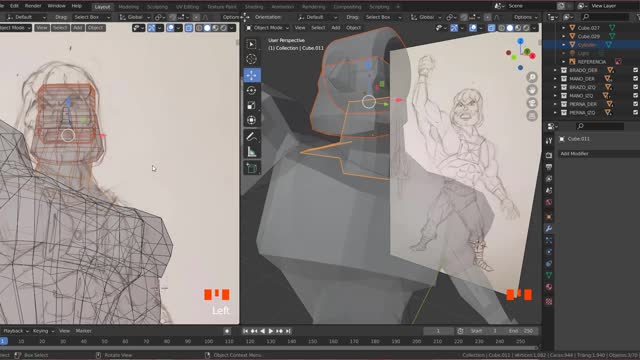640x360 pixels.
Task: Open the World properties tab
Action: click(x=549, y=202)
